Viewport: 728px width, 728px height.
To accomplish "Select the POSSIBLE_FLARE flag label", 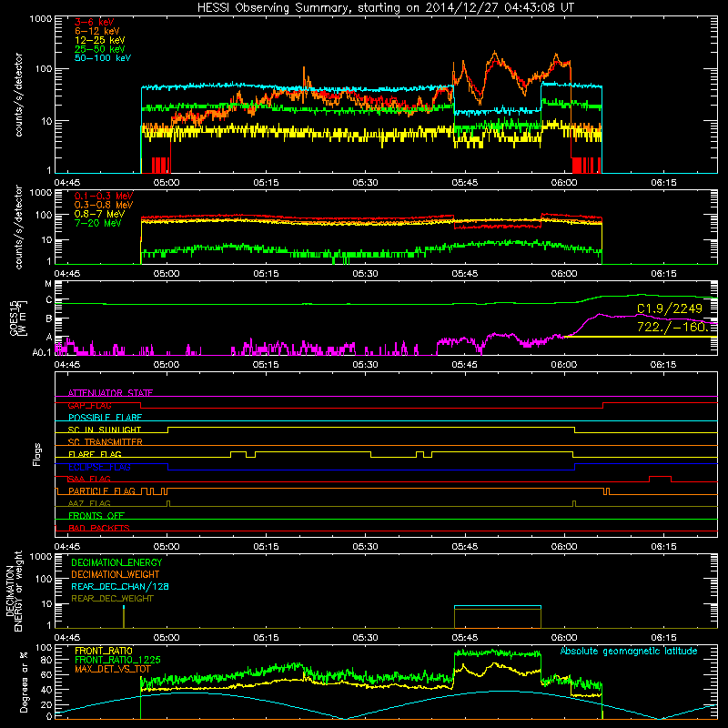I will click(105, 418).
